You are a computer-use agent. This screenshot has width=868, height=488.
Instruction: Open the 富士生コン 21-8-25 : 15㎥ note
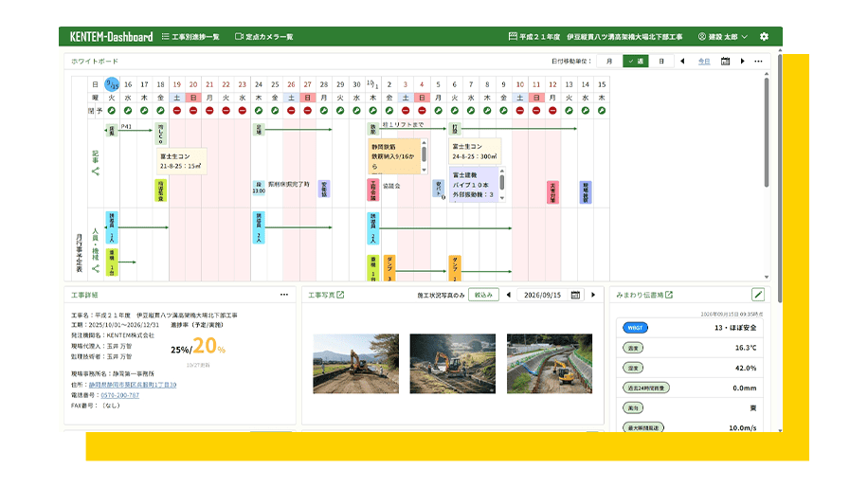pos(182,161)
